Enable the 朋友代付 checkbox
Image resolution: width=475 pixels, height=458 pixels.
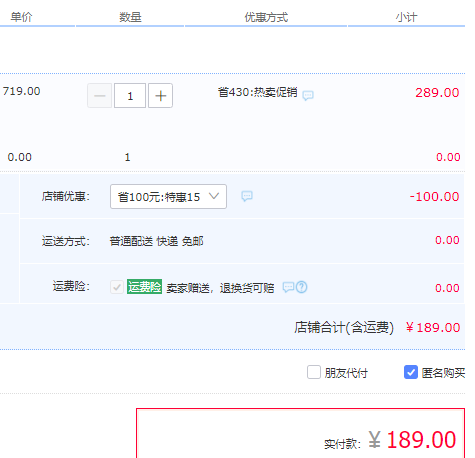click(314, 372)
